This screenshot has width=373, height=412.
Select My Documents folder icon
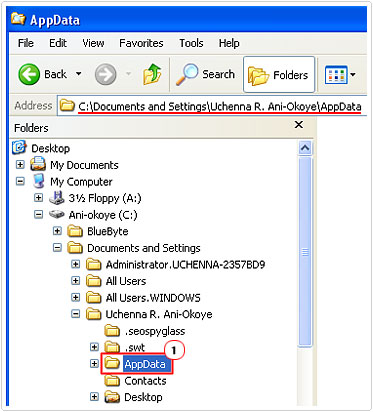point(38,164)
